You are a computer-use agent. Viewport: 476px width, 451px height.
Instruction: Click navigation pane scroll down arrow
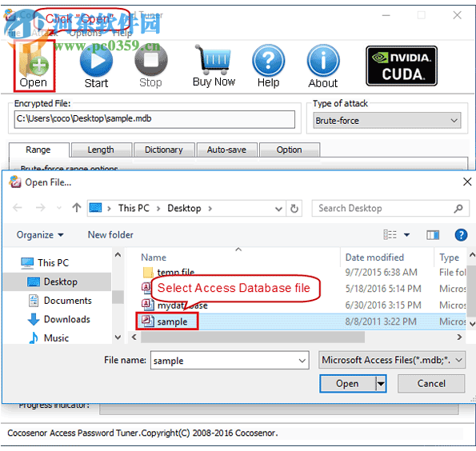[x=118, y=337]
